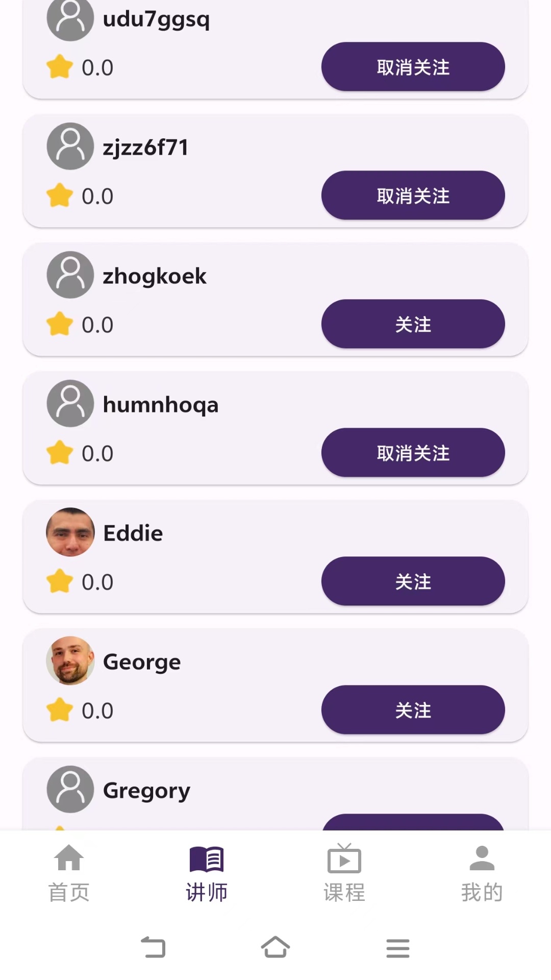Tap humnhoqa's default avatar icon
Image resolution: width=551 pixels, height=980 pixels.
tap(70, 404)
